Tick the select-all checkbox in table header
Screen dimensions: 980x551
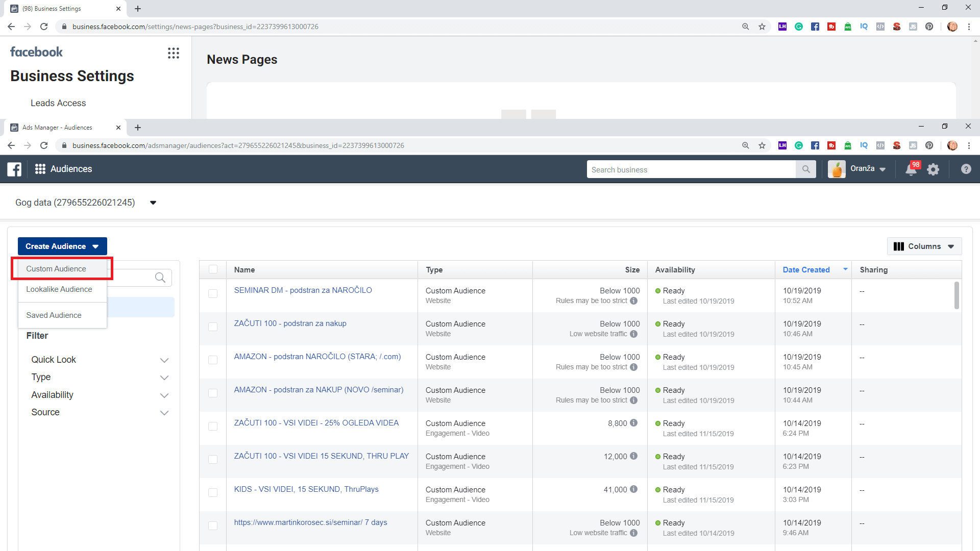(213, 269)
